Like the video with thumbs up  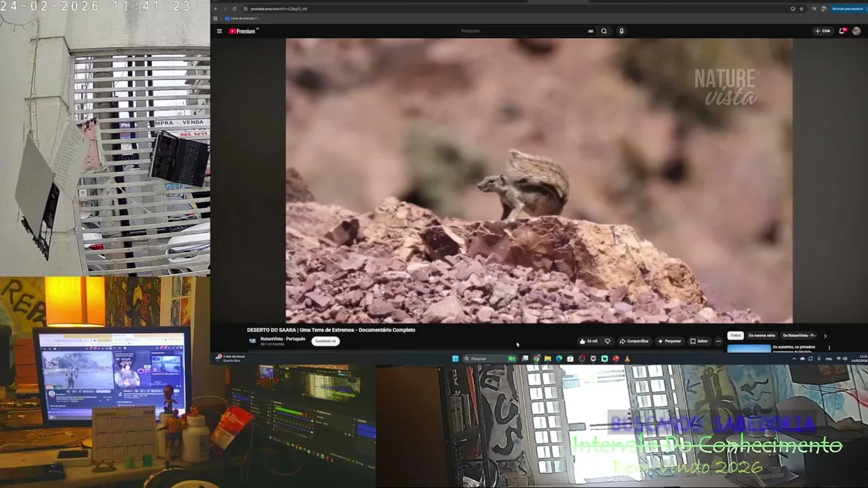click(x=588, y=341)
